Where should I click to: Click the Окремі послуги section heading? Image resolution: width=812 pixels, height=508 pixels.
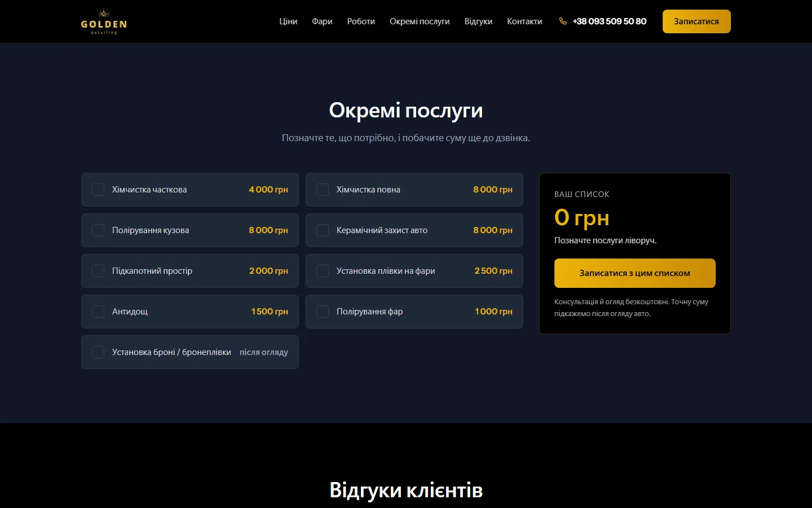pos(406,111)
